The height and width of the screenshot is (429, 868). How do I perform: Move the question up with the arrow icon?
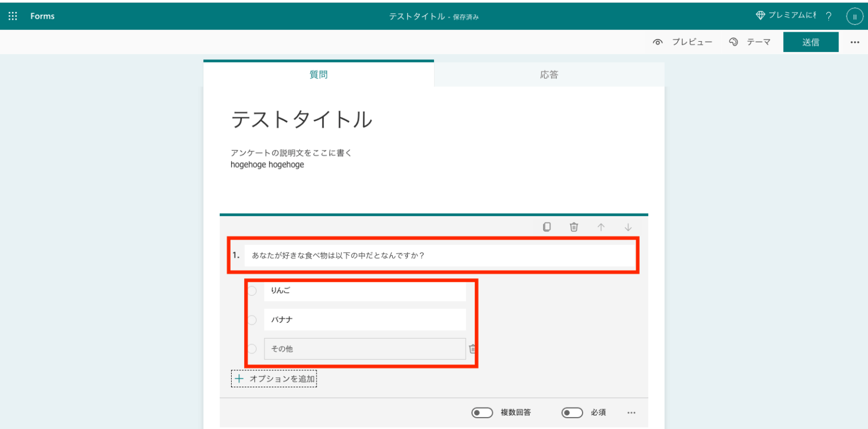pos(601,226)
